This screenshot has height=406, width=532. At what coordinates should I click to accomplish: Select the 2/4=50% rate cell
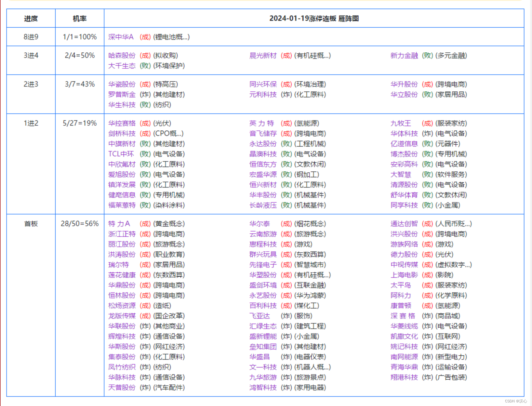click(x=80, y=56)
